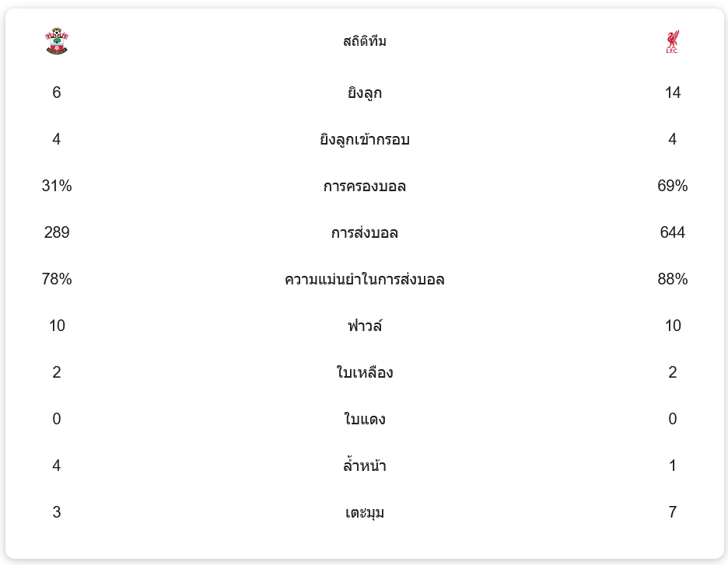
Task: Click the เตะมุม stat label
Action: click(365, 513)
